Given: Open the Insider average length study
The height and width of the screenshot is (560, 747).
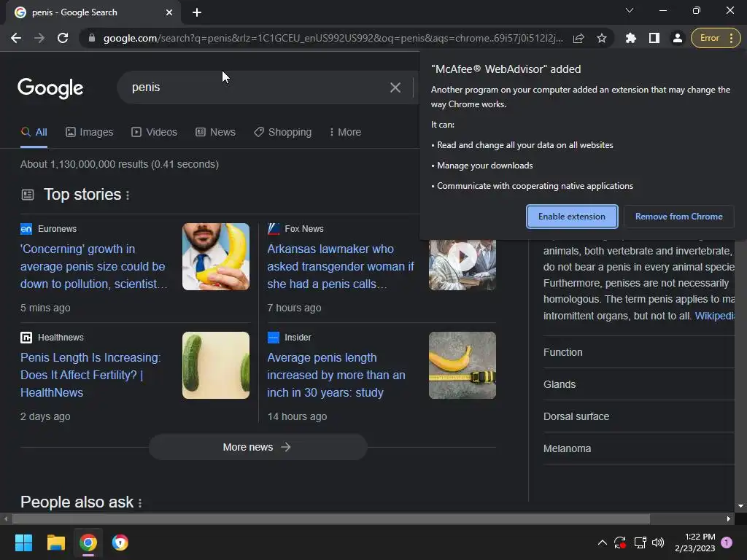Looking at the screenshot, I should [x=336, y=376].
